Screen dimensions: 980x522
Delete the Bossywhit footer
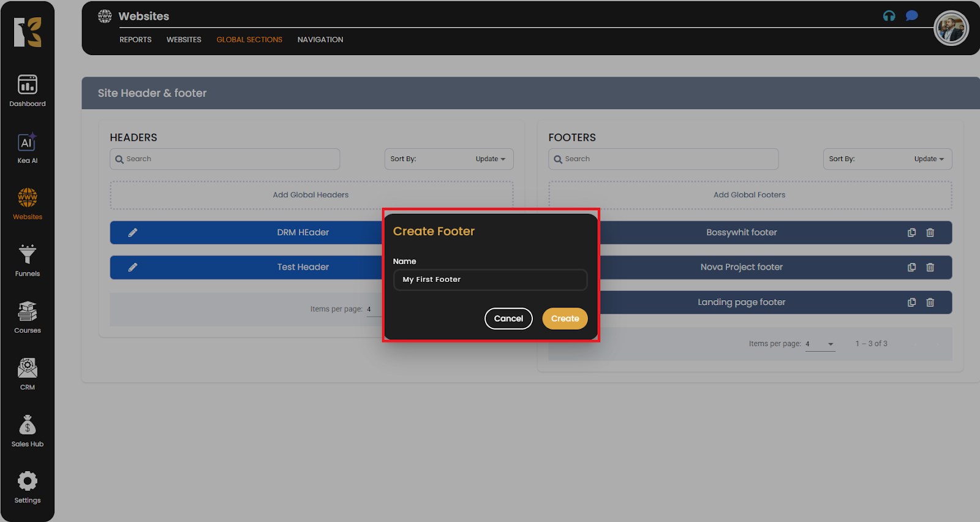tap(930, 233)
